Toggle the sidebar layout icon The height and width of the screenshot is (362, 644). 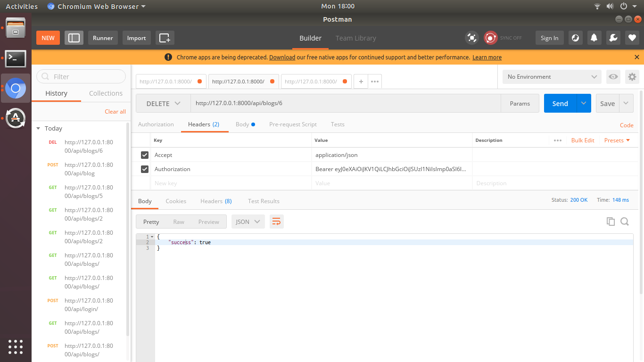click(74, 38)
